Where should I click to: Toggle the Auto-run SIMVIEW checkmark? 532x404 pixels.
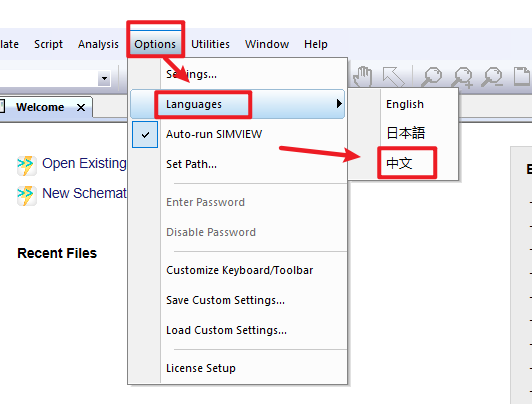[x=145, y=135]
